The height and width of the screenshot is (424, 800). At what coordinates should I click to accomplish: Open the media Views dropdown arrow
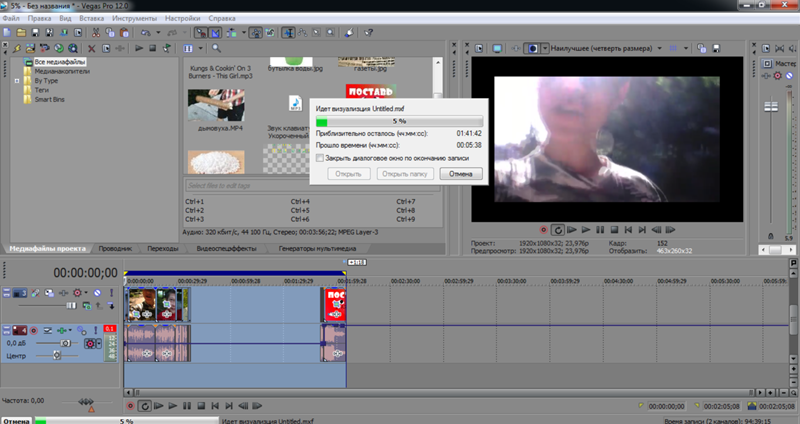point(200,48)
